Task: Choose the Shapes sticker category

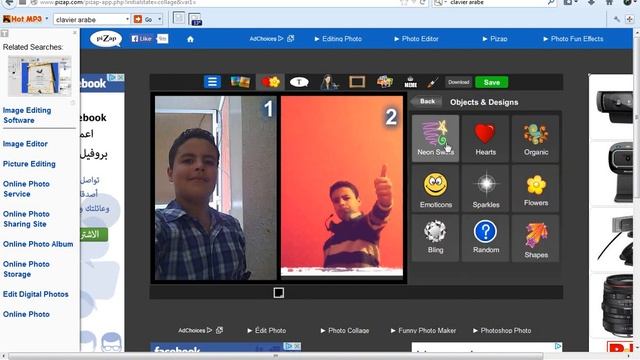Action: pos(536,238)
